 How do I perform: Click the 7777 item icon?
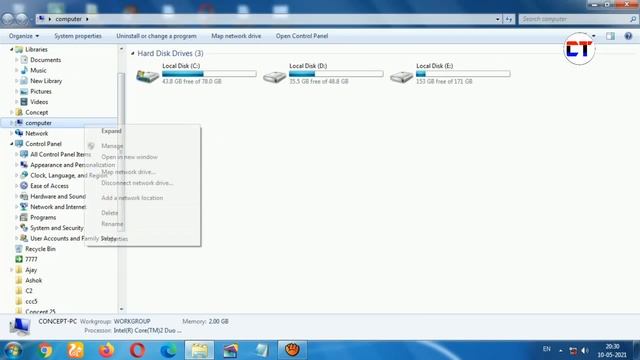coord(19,259)
